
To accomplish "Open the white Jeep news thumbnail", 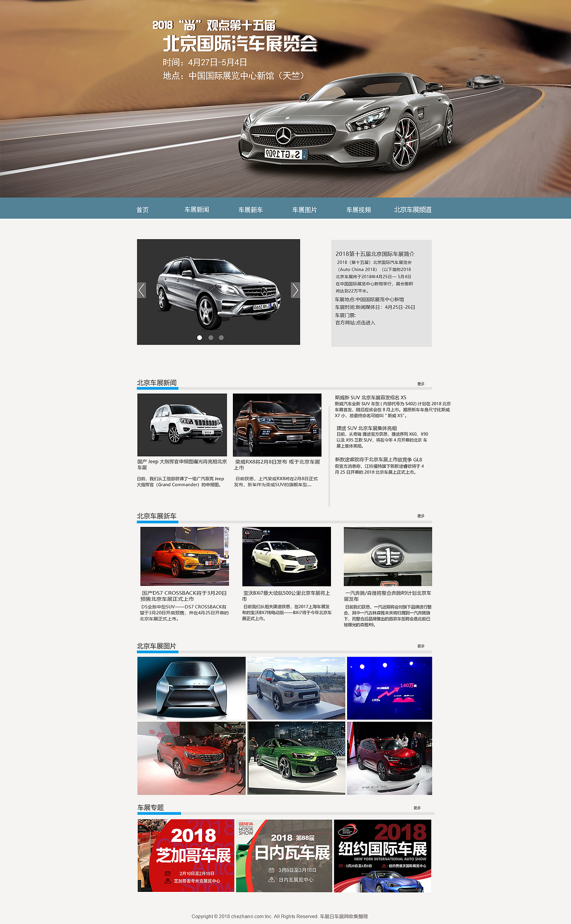I will pos(182,425).
